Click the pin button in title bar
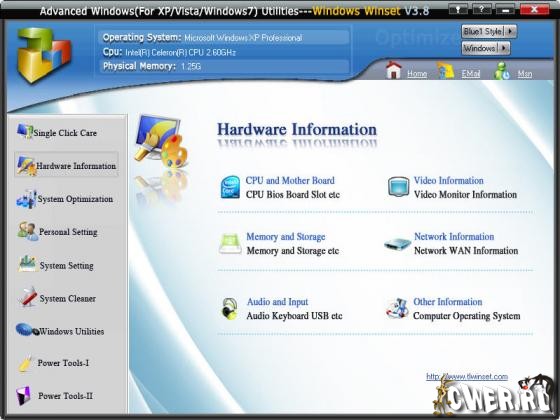The width and height of the screenshot is (560, 420). pos(458,9)
